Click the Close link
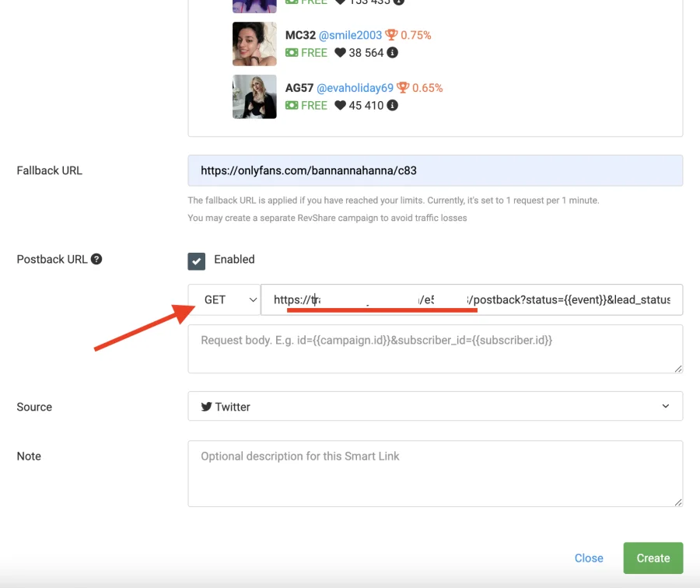This screenshot has width=700, height=588. click(589, 558)
